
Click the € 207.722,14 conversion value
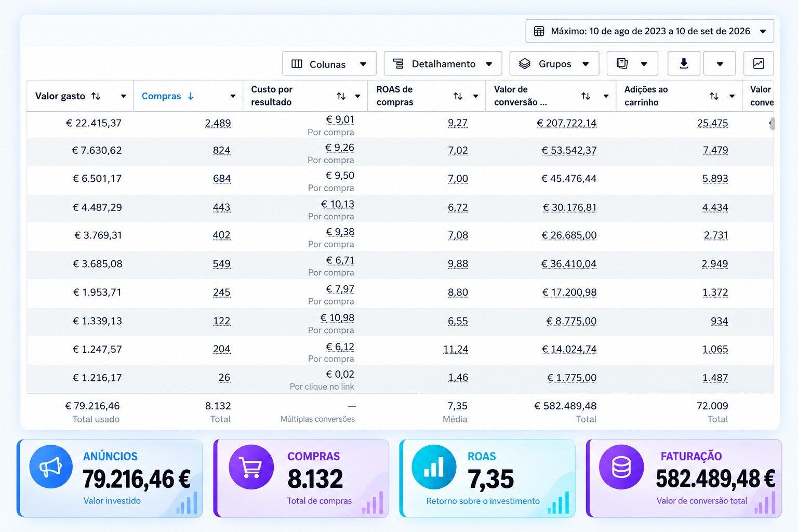tap(567, 123)
